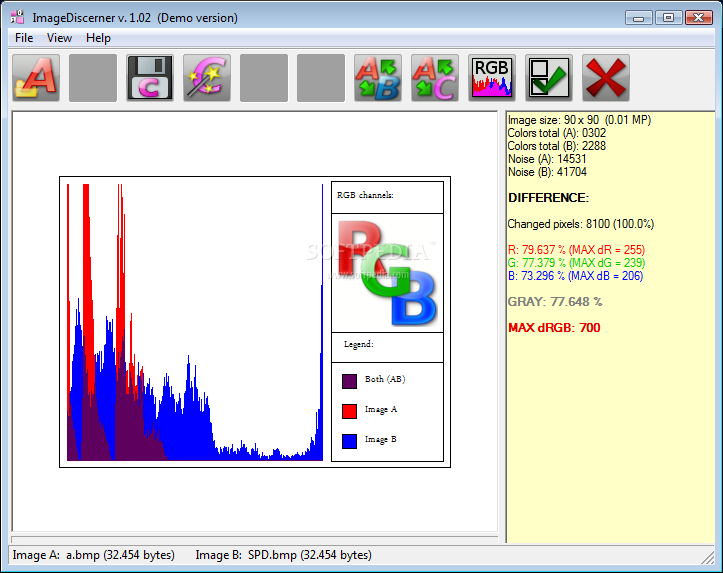Click 'Image B: SPD.bmp' in status bar
The width and height of the screenshot is (723, 573).
pos(283,555)
